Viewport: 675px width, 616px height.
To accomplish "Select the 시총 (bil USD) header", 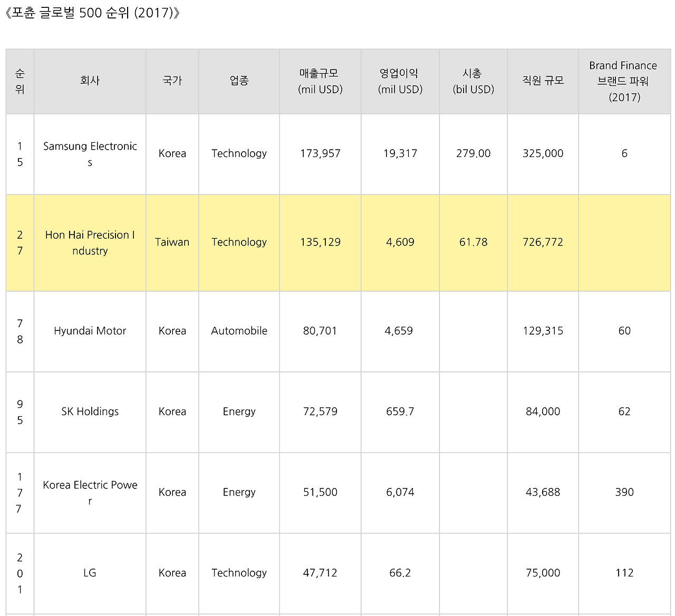I will click(474, 82).
